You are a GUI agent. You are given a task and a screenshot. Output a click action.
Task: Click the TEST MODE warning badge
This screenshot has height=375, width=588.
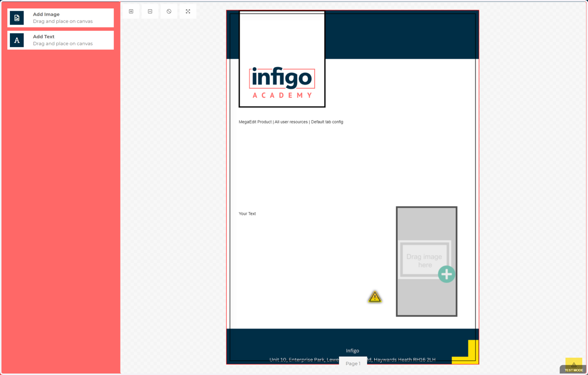point(574,367)
